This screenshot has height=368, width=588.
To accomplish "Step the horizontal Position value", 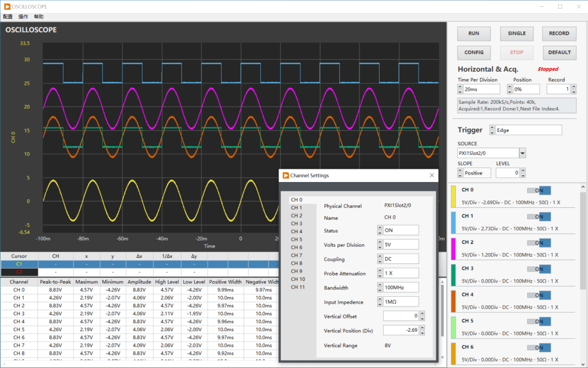I will click(x=510, y=89).
